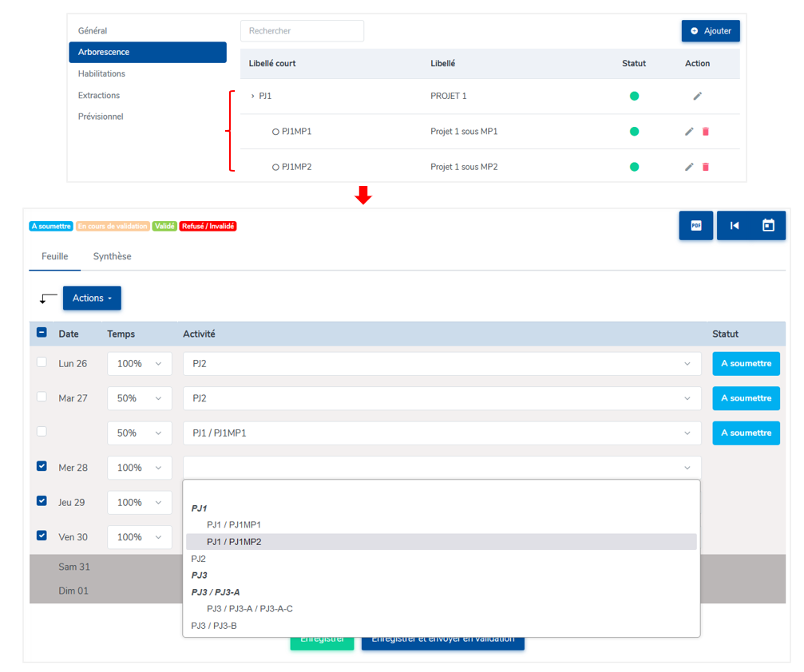Check the Lun 26 row checkbox
This screenshot has height=672, width=804.
[42, 362]
